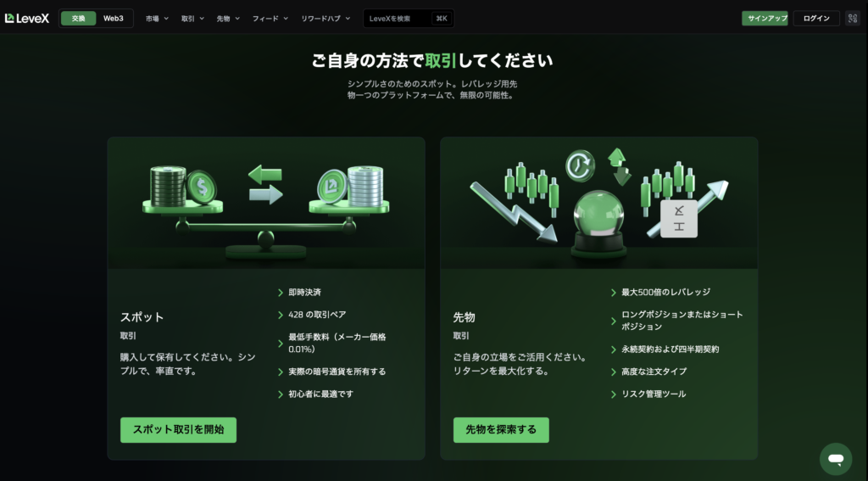Click the chevron beside リスク管理ツール
This screenshot has width=868, height=481.
[x=614, y=394]
